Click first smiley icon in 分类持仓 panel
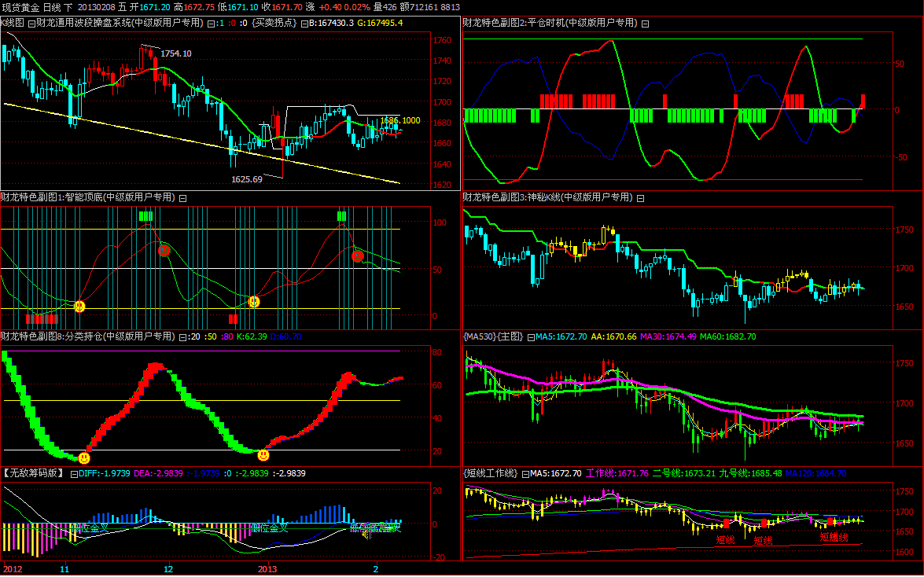924x577 pixels. [x=84, y=458]
